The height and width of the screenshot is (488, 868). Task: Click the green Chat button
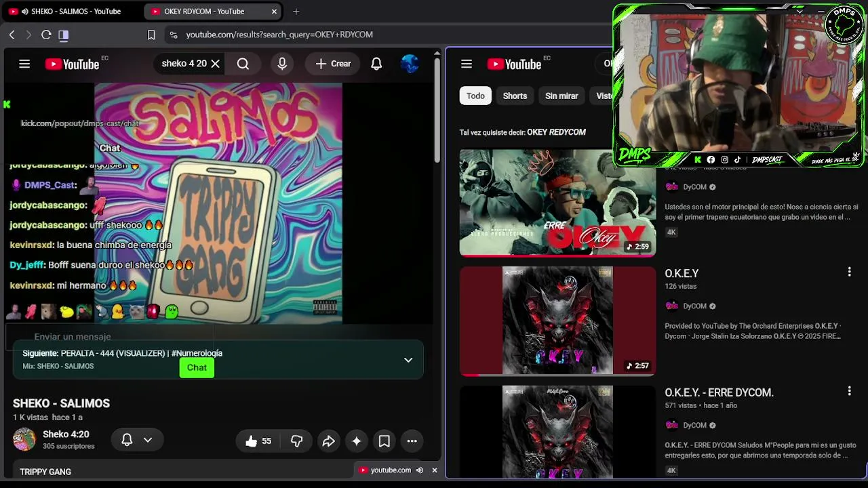tap(197, 367)
